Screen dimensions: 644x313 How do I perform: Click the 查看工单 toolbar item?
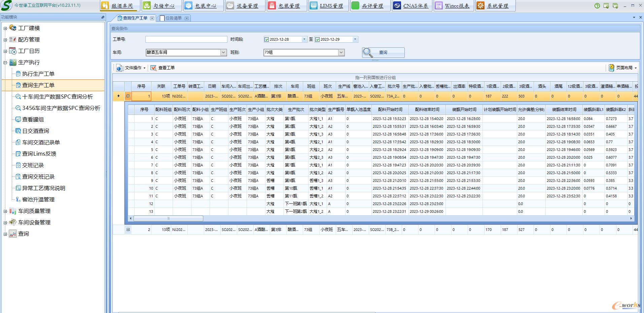click(163, 68)
